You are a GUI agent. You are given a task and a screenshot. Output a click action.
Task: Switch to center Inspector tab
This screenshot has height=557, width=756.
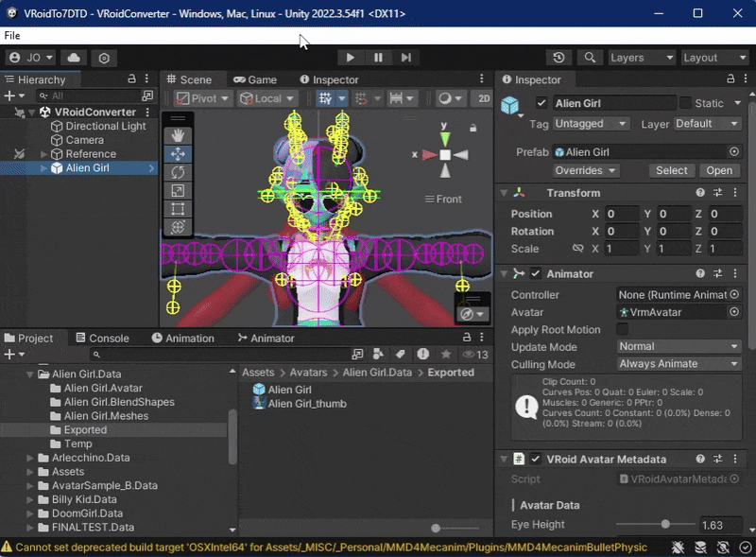(x=330, y=79)
